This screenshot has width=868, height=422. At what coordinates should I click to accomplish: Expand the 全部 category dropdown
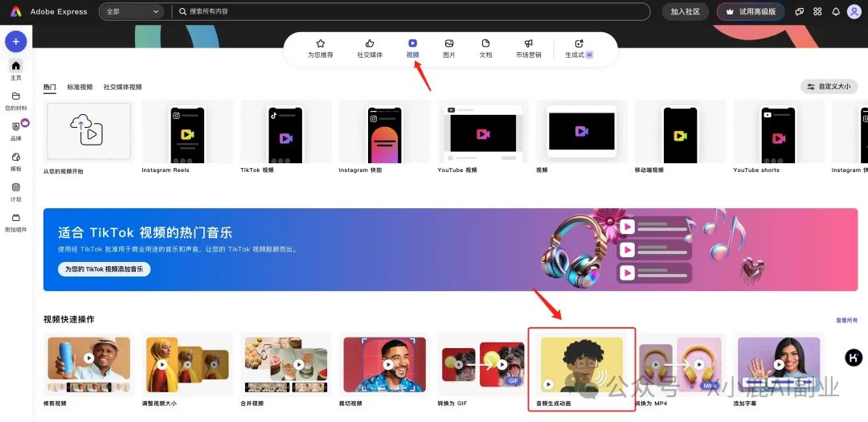pos(132,11)
